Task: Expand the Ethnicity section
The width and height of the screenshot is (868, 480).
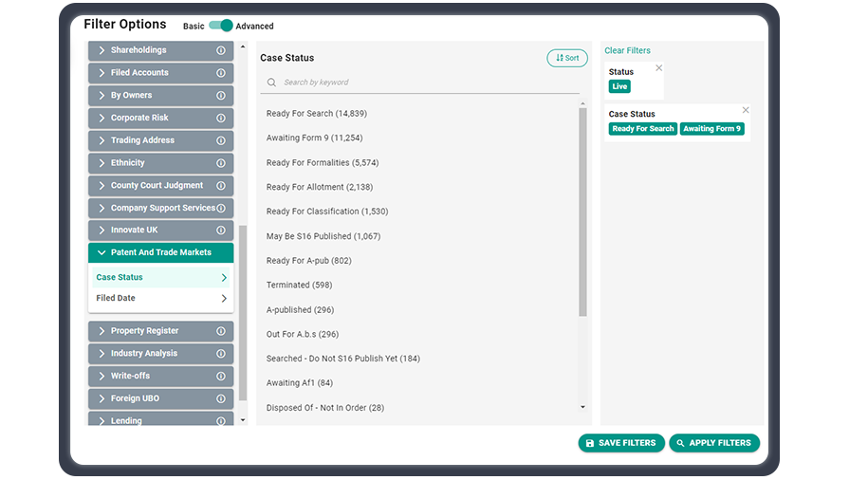Action: pyautogui.click(x=160, y=163)
